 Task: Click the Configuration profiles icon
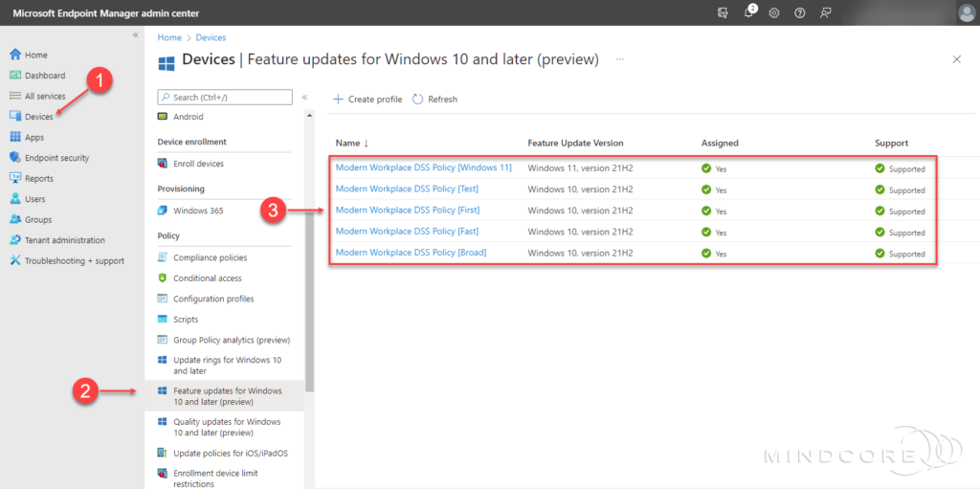tap(163, 299)
